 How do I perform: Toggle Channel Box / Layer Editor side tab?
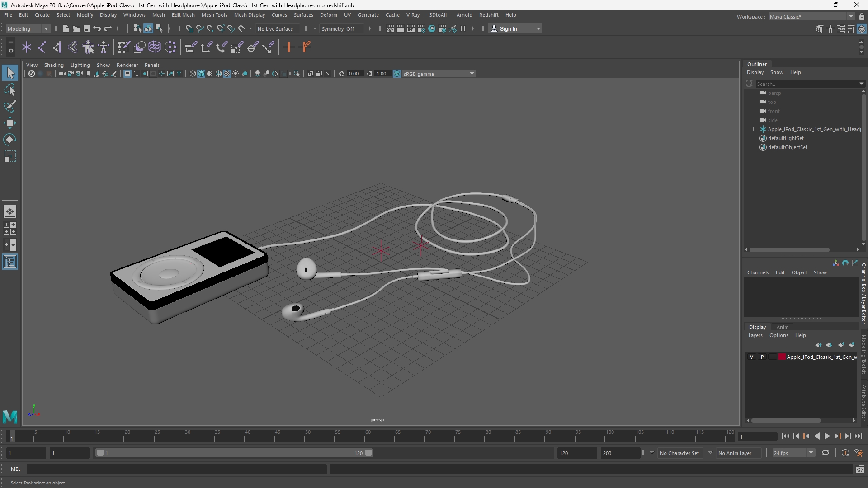863,294
